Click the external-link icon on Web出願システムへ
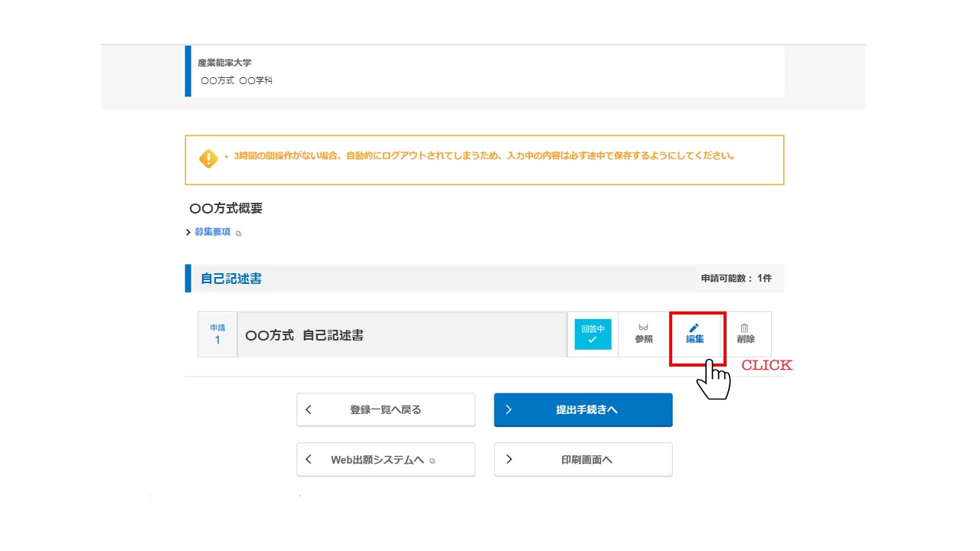The image size is (980, 551). (433, 461)
